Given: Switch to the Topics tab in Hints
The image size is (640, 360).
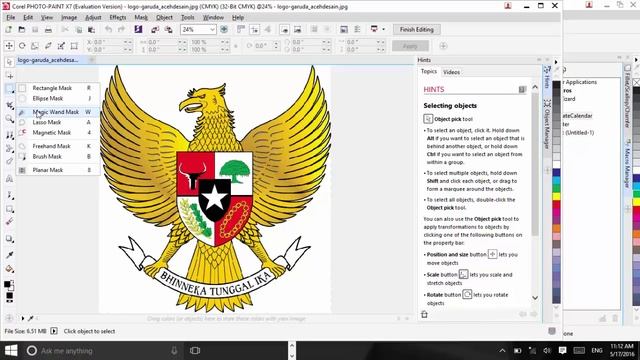Looking at the screenshot, I should (x=429, y=71).
